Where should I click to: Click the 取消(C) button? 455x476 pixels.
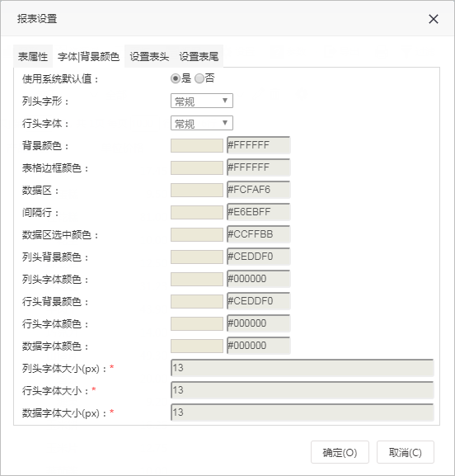pos(406,452)
